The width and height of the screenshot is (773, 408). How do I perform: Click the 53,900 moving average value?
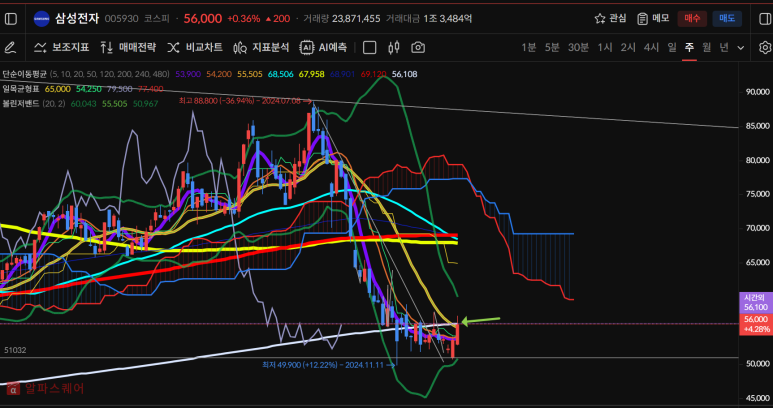(x=188, y=74)
